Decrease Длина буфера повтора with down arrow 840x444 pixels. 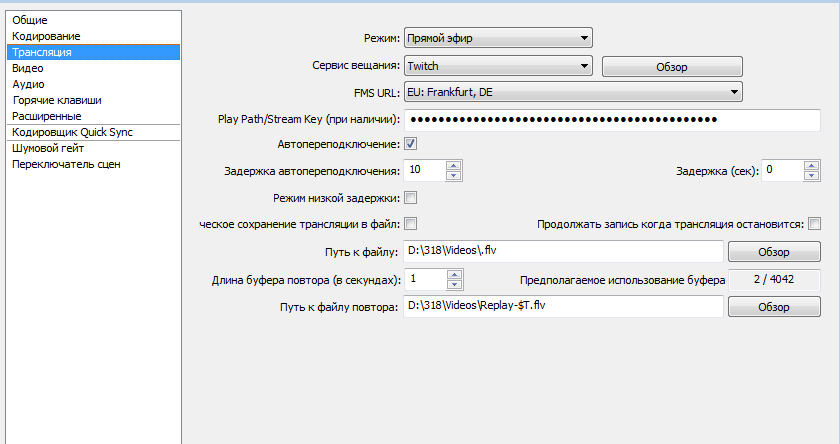[454, 285]
